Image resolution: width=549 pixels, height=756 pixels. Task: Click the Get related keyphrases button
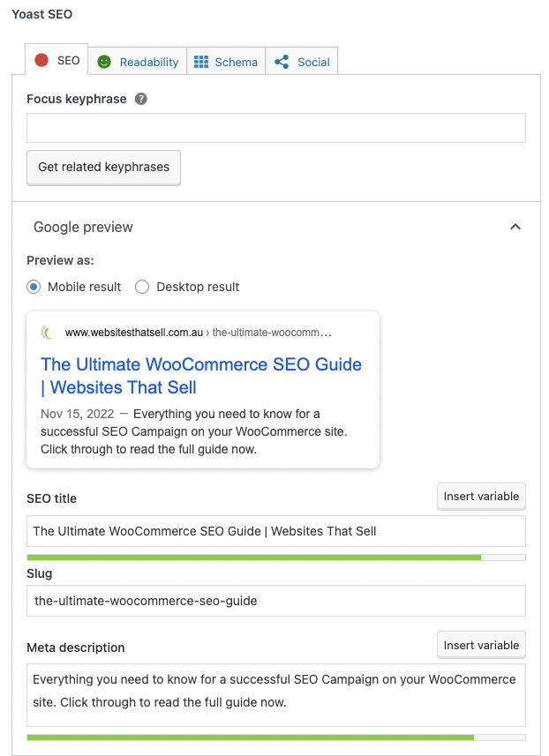coord(103,167)
